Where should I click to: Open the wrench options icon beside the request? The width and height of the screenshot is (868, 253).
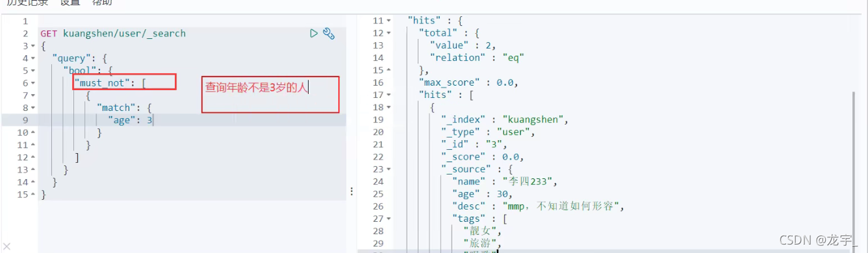(329, 33)
